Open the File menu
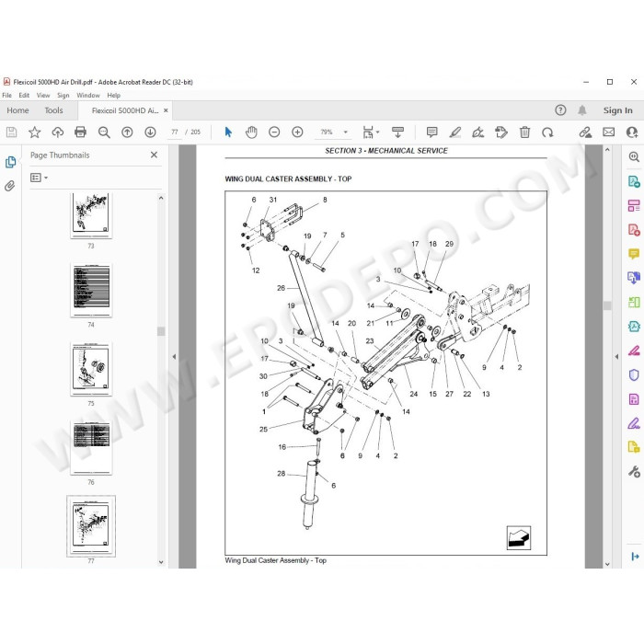644x644 pixels. click(7, 96)
